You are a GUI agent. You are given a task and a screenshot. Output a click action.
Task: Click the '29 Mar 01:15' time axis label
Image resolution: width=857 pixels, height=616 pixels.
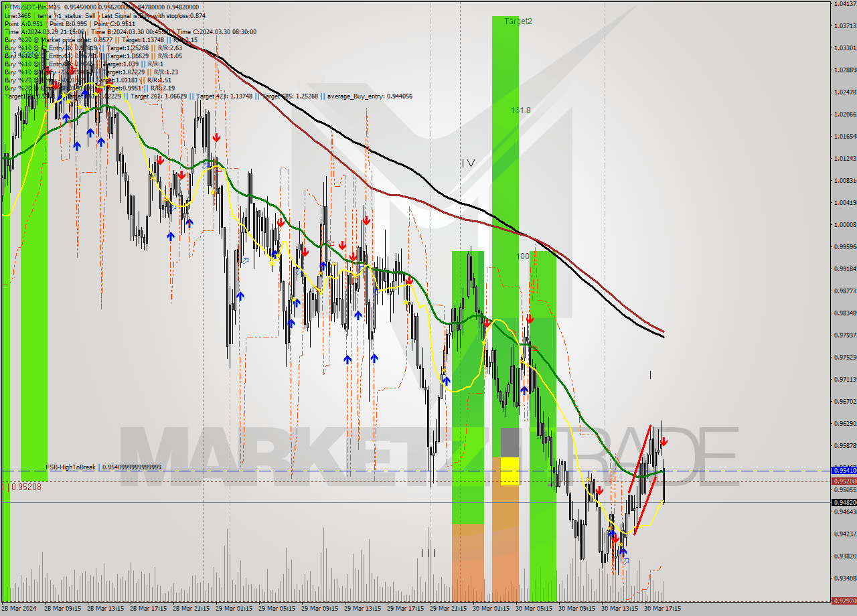tap(234, 609)
